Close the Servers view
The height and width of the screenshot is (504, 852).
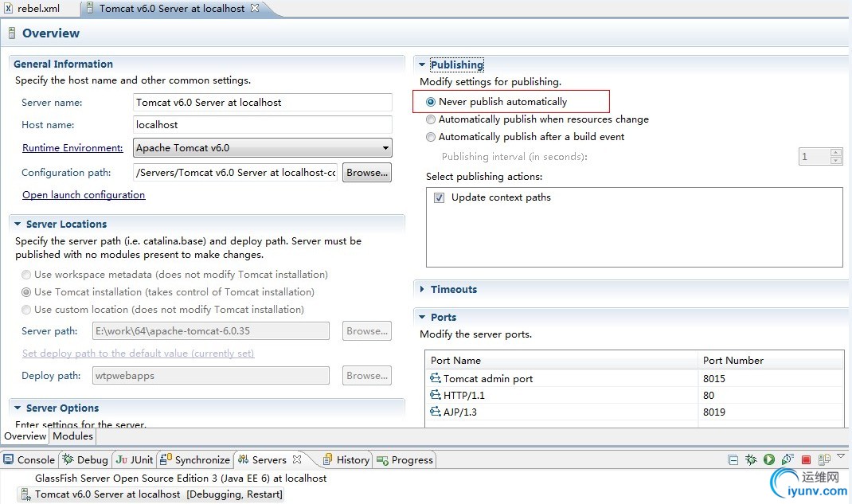297,459
